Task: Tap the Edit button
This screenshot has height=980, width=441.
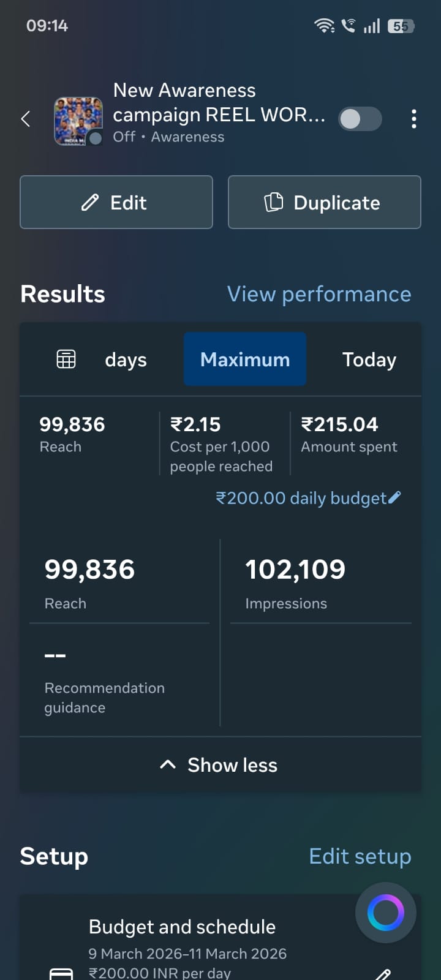Action: [x=116, y=202]
